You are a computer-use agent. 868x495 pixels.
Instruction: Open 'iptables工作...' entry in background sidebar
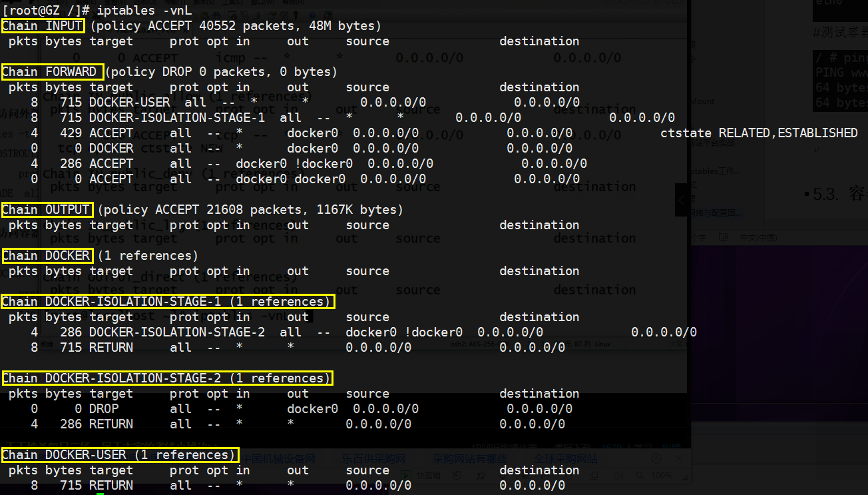pyautogui.click(x=715, y=171)
